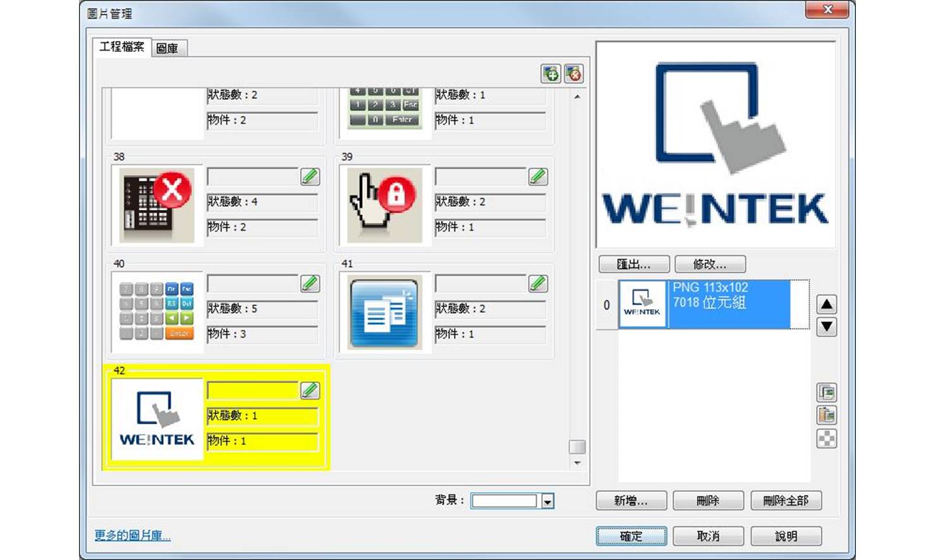Switch to the 圖庫 tab
This screenshot has width=933, height=560.
click(x=168, y=48)
